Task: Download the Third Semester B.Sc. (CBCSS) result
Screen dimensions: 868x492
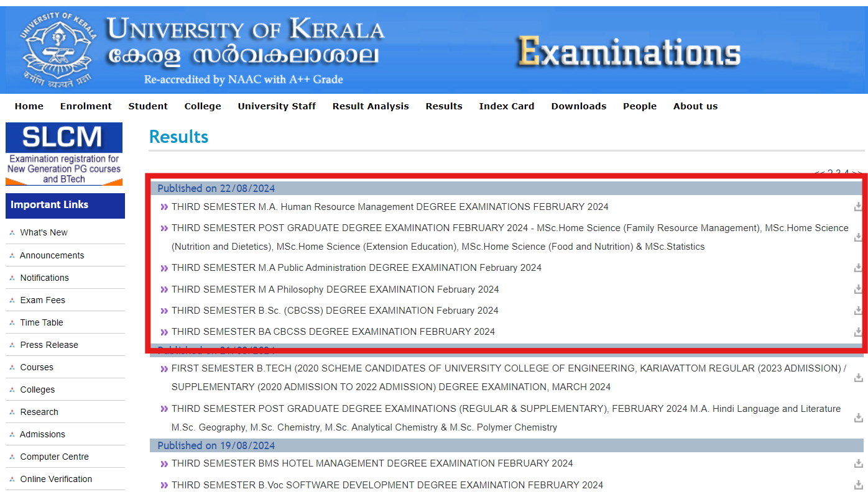Action: tap(858, 311)
